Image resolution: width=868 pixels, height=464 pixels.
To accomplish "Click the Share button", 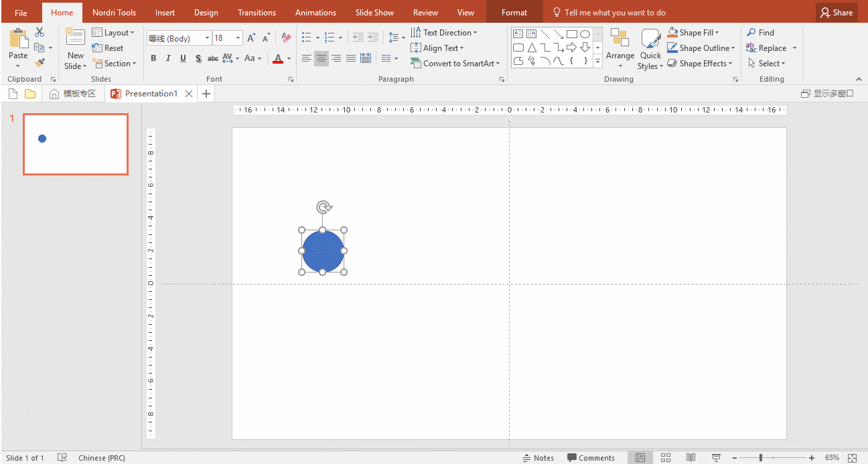I will click(837, 12).
